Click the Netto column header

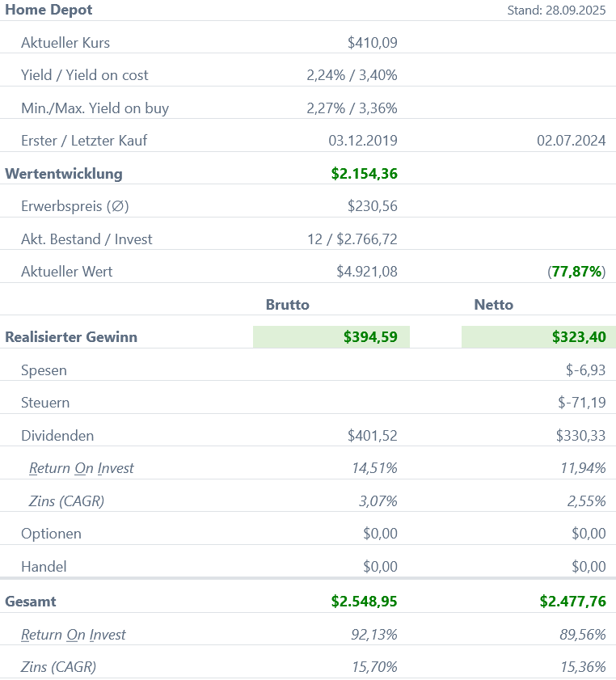pyautogui.click(x=493, y=305)
